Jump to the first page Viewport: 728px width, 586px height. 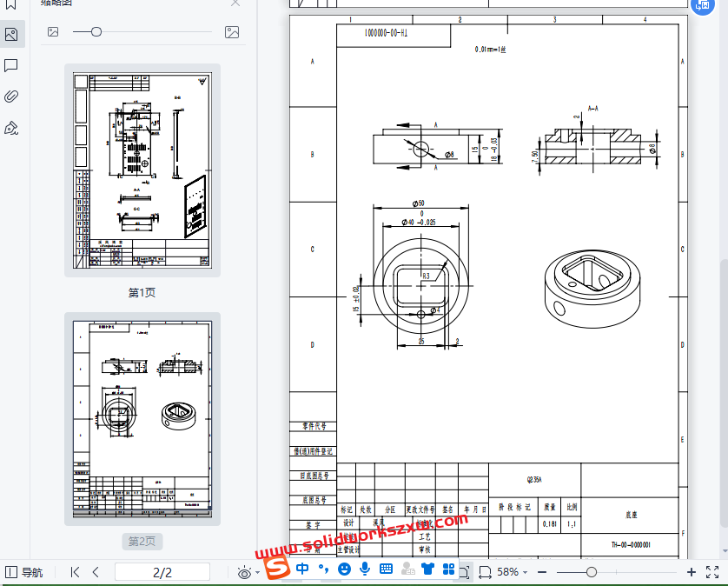pos(75,572)
